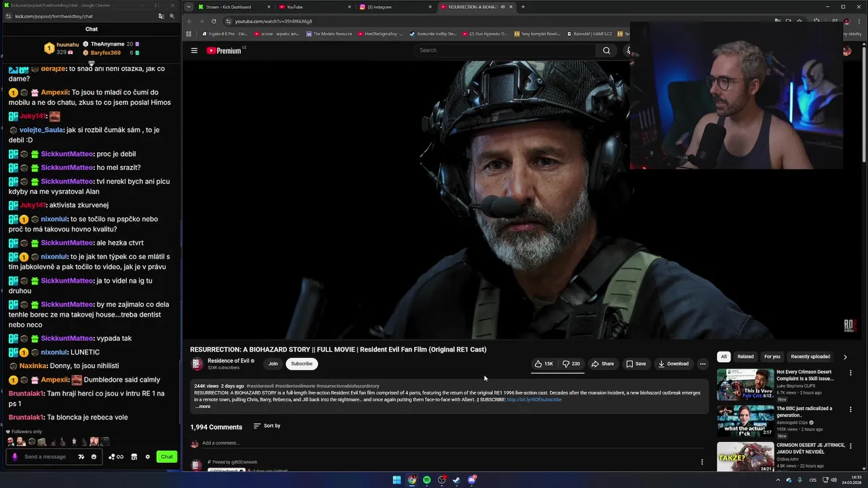Mute the Resurrection tab audio icon
The image size is (868, 488).
502,7
